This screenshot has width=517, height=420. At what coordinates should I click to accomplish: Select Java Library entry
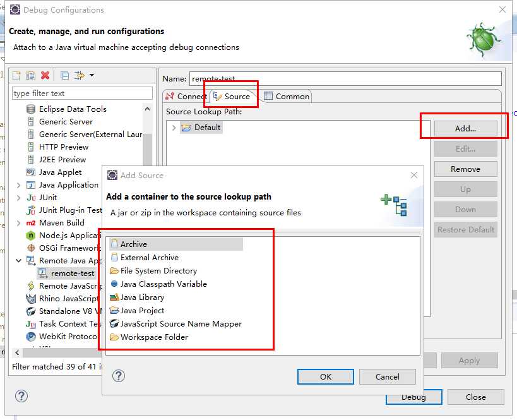[x=137, y=297]
